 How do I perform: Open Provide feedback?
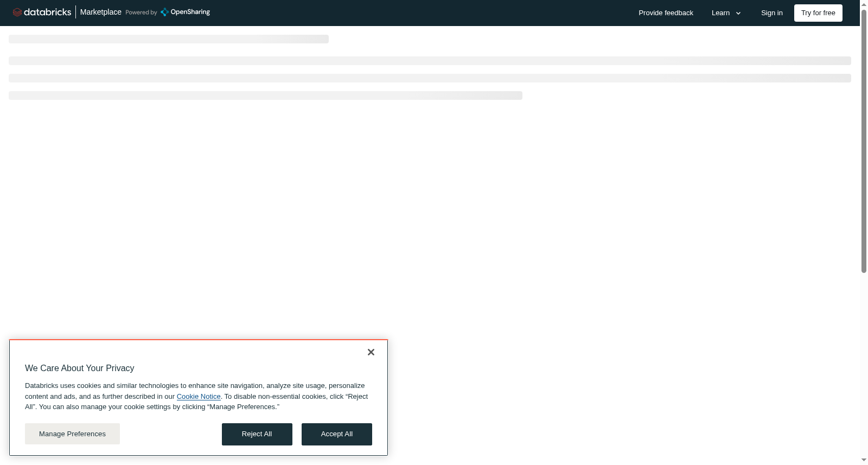click(x=666, y=13)
